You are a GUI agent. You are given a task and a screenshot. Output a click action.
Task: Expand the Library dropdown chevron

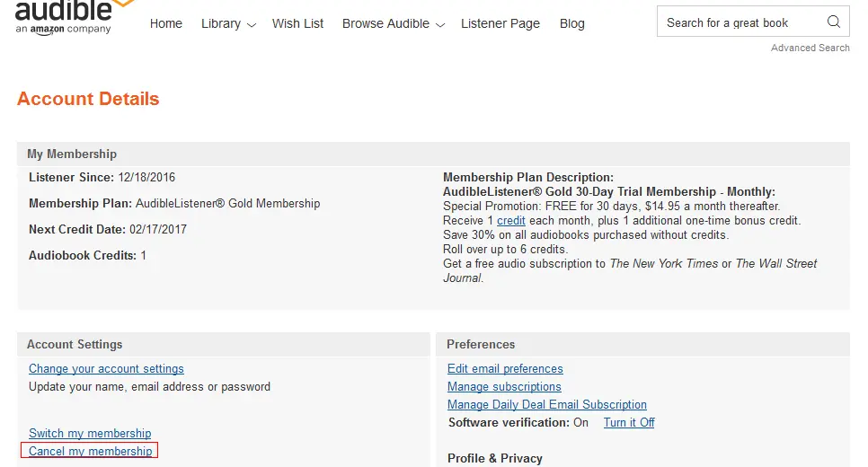tap(251, 25)
